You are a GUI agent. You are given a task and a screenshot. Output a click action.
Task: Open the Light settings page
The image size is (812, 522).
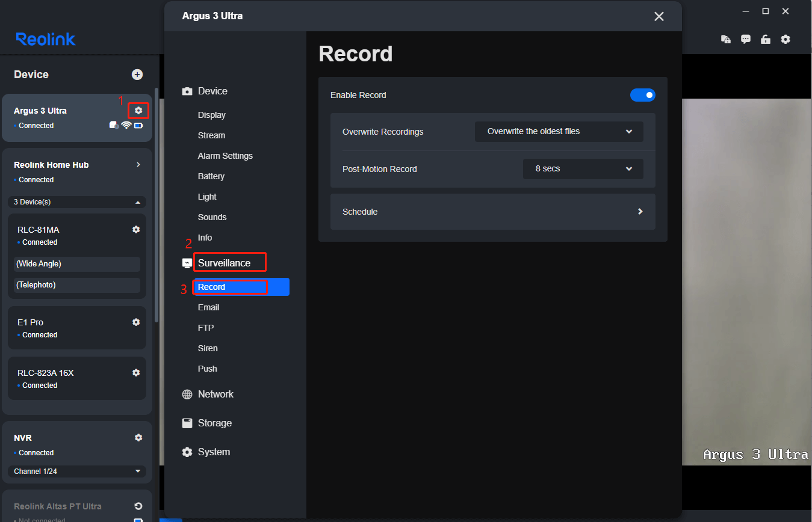point(207,197)
